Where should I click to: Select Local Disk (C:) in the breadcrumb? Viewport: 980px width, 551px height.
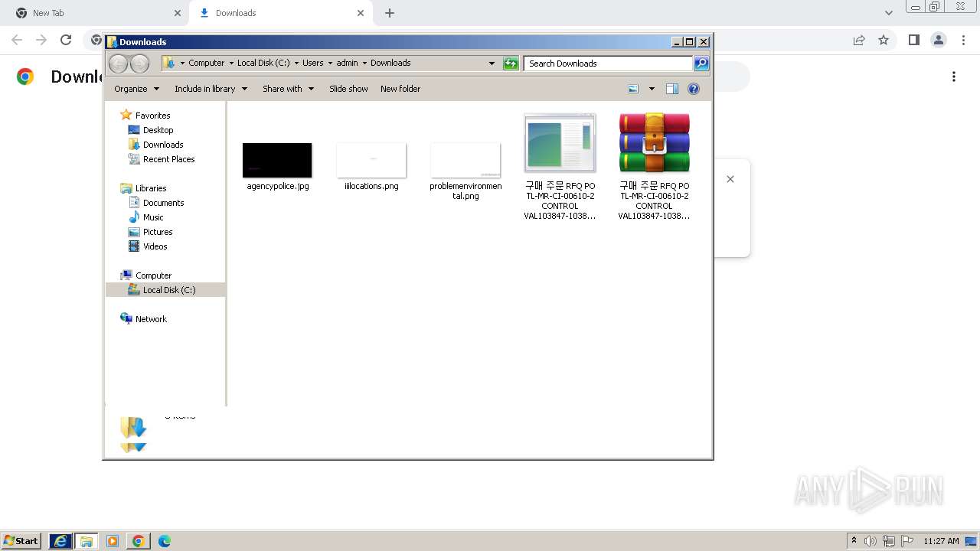(263, 63)
